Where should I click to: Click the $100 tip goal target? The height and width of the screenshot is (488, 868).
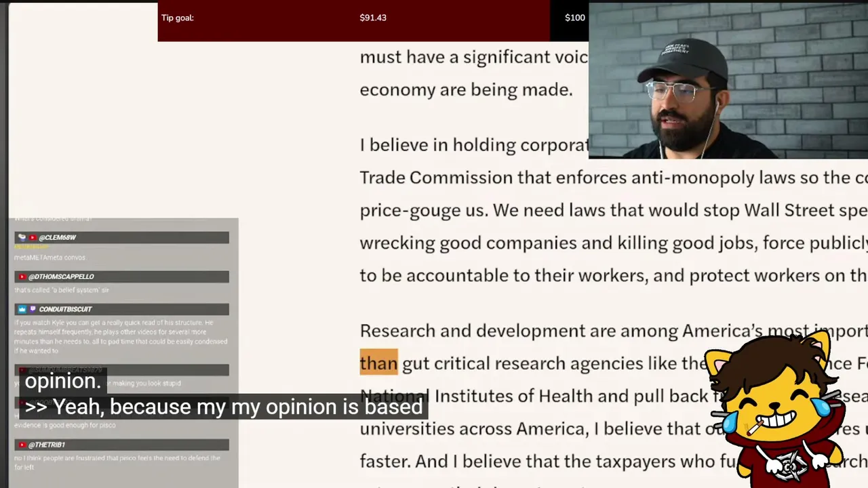coord(575,18)
